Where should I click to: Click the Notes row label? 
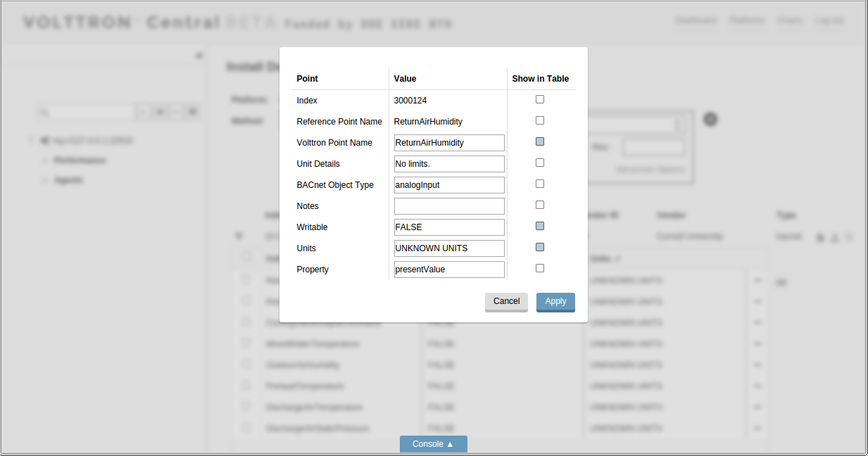point(308,206)
